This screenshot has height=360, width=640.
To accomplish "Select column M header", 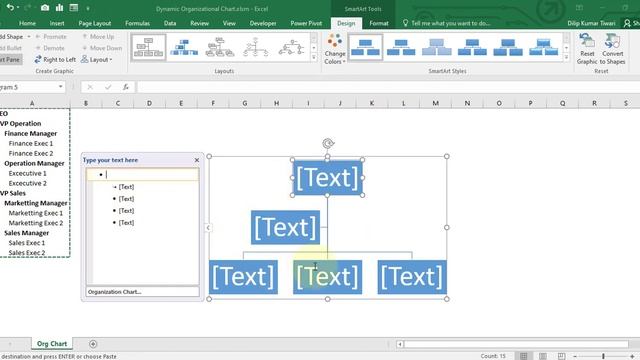I will (x=436, y=103).
